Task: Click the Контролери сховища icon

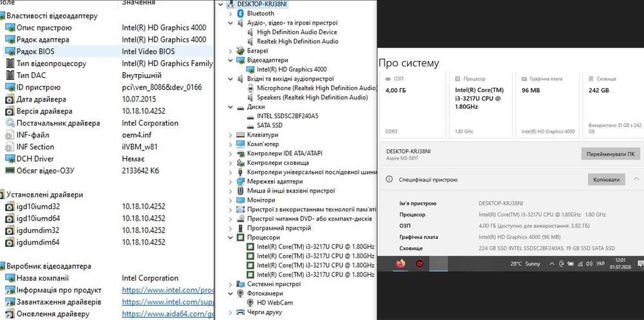Action: pyautogui.click(x=241, y=163)
